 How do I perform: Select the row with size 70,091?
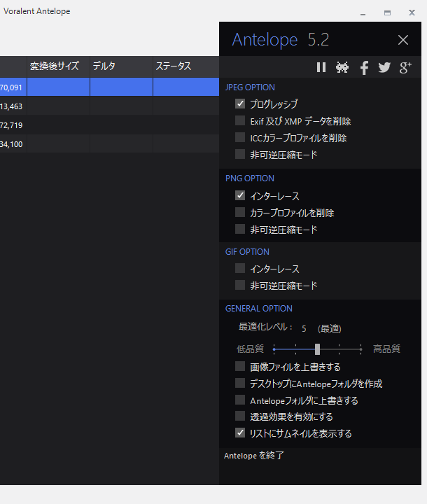coord(109,87)
